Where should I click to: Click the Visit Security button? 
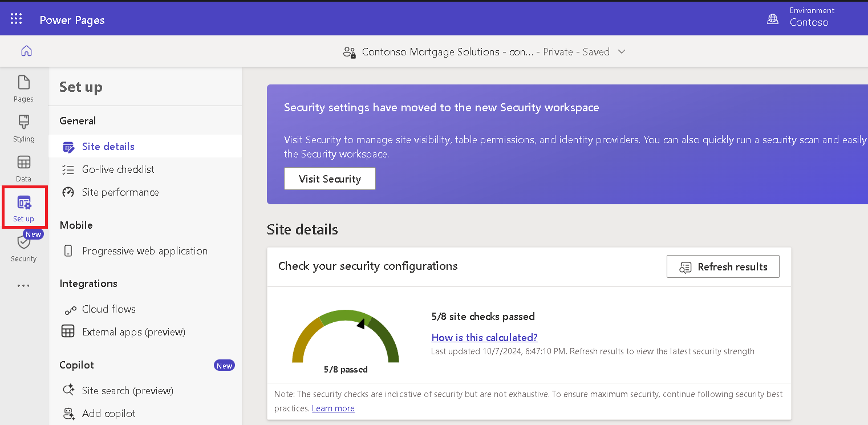click(330, 179)
